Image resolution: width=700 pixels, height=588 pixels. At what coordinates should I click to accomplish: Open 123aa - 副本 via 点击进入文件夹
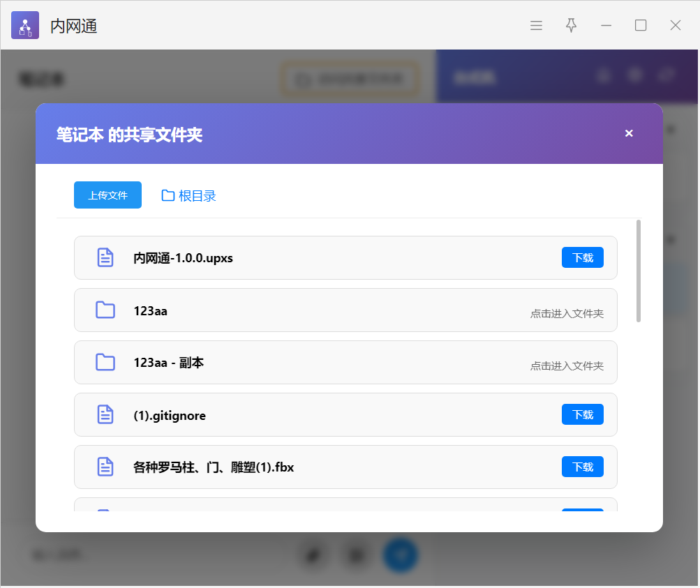(566, 366)
